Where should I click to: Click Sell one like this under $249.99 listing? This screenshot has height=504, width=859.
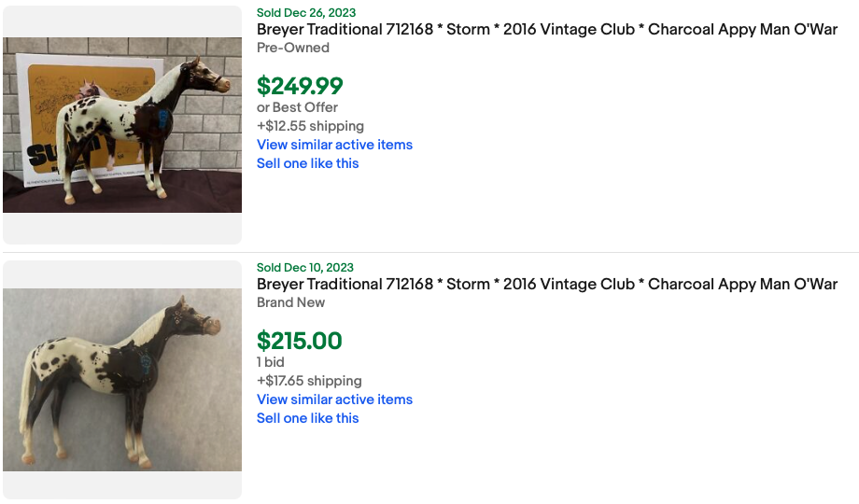(308, 163)
